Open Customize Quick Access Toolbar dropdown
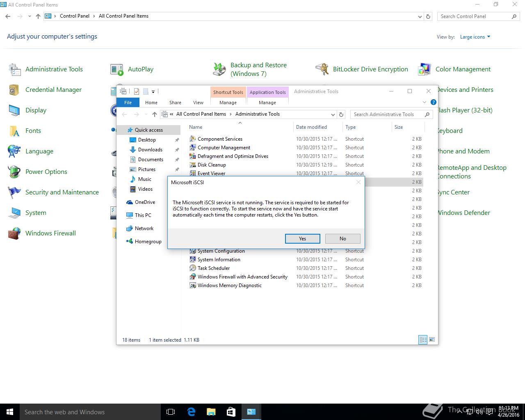The image size is (525, 420). click(153, 91)
